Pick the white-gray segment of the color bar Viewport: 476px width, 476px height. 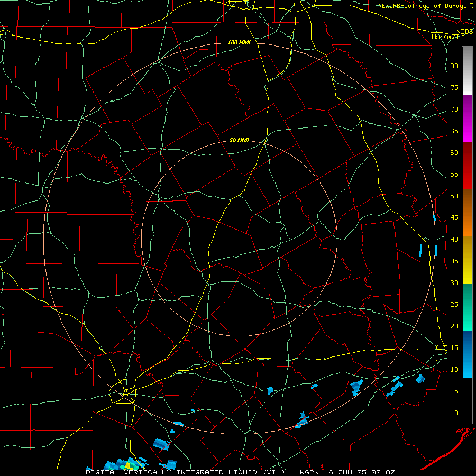[467, 71]
